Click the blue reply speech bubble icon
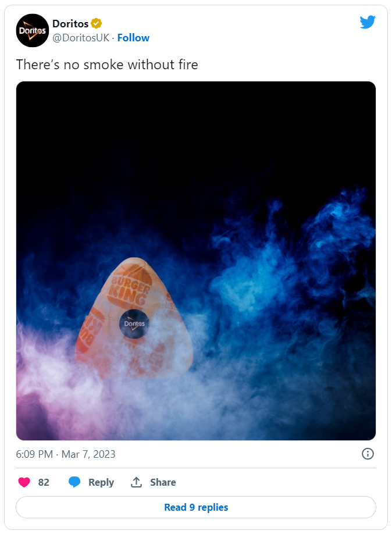 [74, 482]
